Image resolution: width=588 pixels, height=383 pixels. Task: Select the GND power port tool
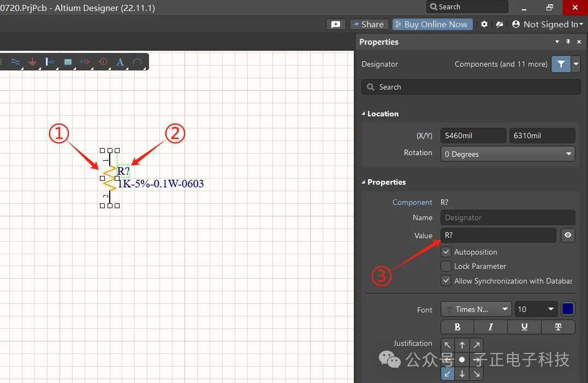tap(33, 62)
